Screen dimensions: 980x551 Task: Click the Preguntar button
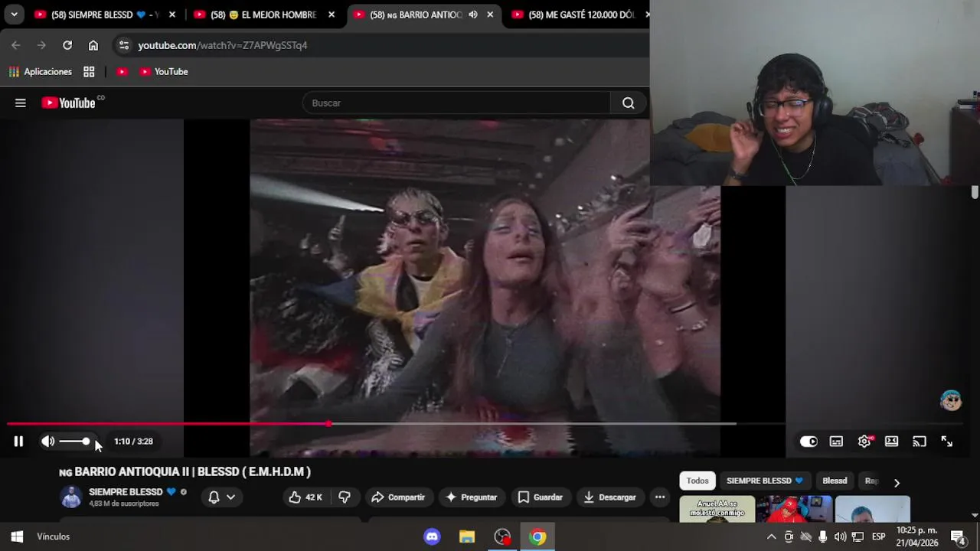coord(472,497)
